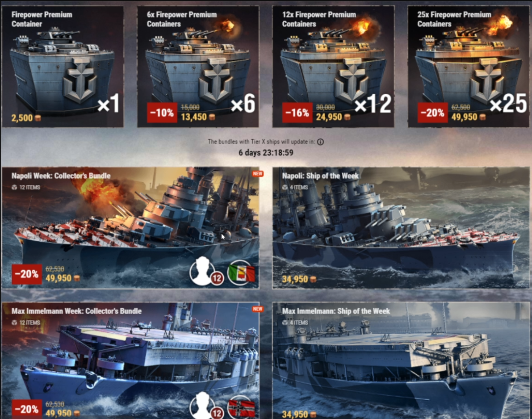Screen dimensions: 532x419
Task: Click the 34,950 price on Napoli Ship of the Week
Action: point(299,279)
